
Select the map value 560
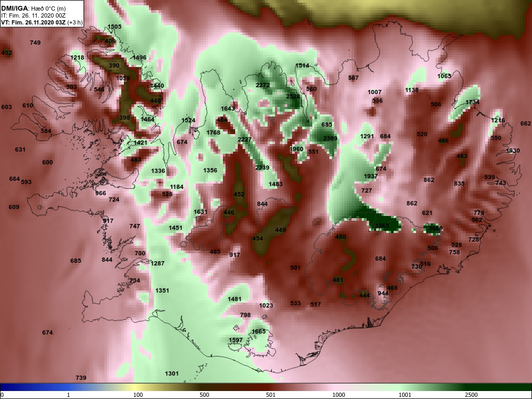coord(311,89)
